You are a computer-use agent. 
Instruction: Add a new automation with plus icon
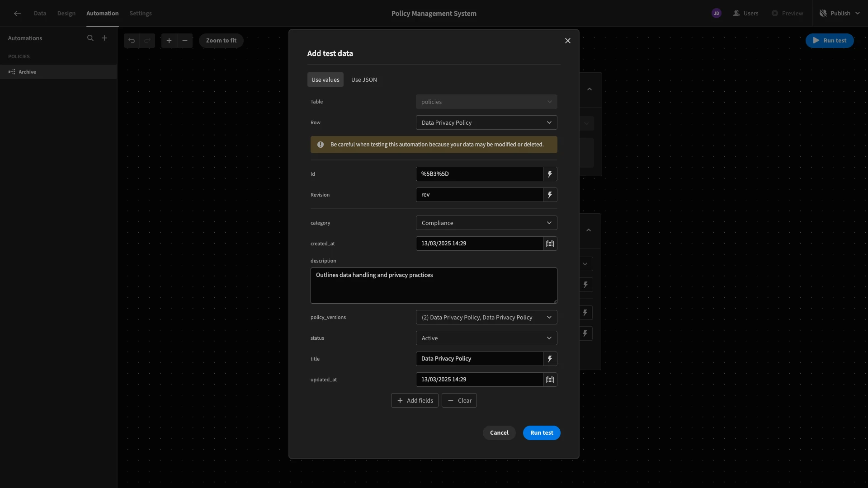tap(104, 38)
